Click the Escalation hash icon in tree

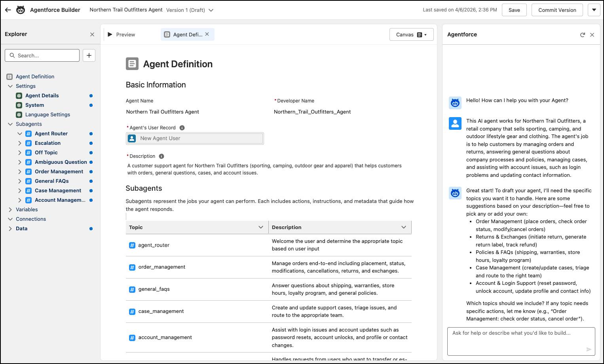pyautogui.click(x=28, y=143)
